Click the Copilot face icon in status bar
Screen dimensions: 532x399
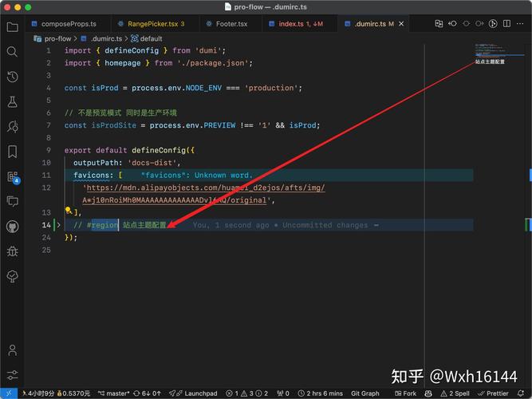[x=428, y=393]
